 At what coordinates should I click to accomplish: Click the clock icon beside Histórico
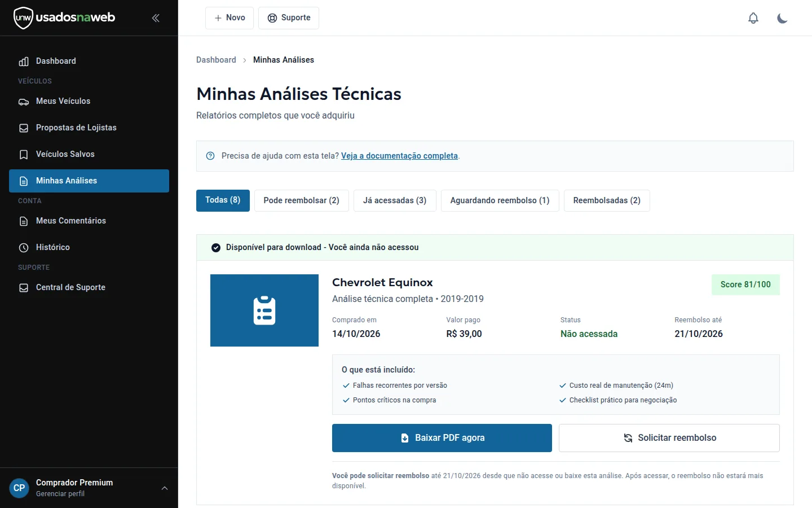[x=24, y=248]
